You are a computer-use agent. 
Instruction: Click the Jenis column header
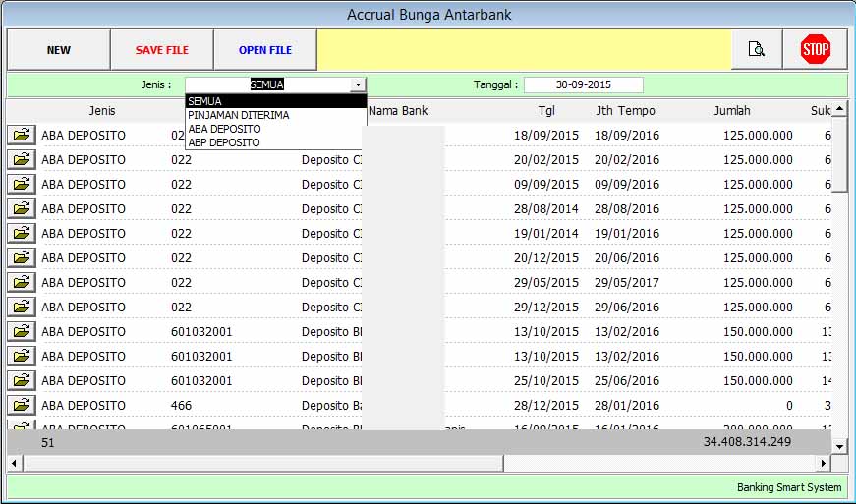[102, 111]
